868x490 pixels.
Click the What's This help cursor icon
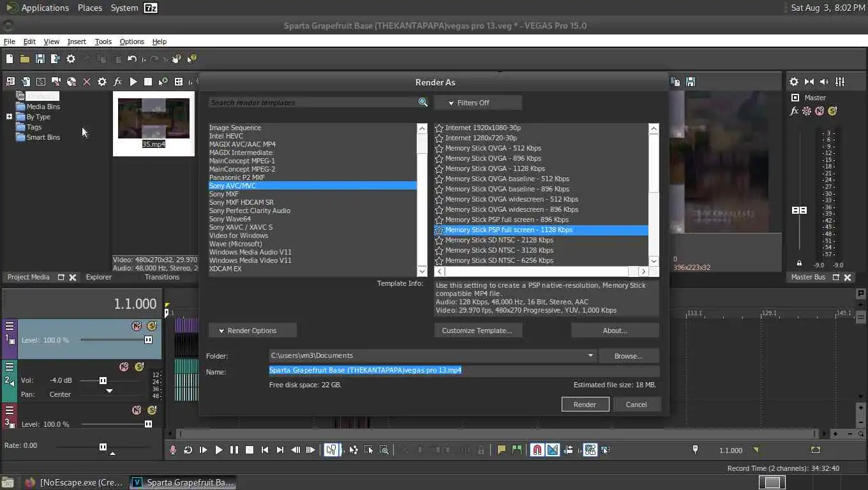pyautogui.click(x=191, y=59)
